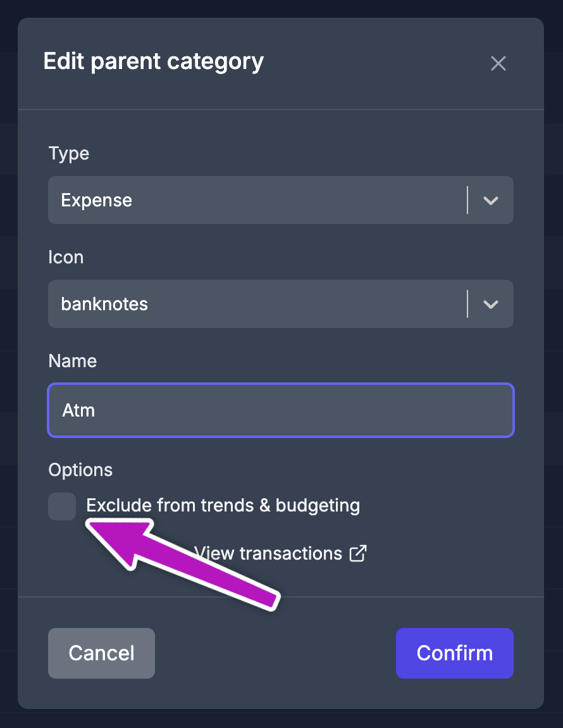563x728 pixels.
Task: Click the Options section heading
Action: pyautogui.click(x=80, y=470)
